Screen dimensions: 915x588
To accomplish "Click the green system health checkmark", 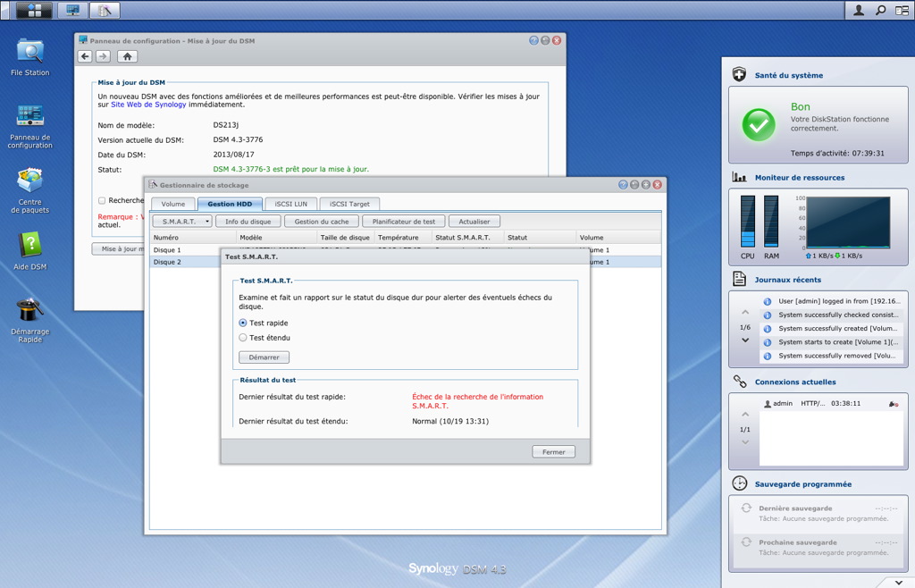I will click(x=759, y=124).
